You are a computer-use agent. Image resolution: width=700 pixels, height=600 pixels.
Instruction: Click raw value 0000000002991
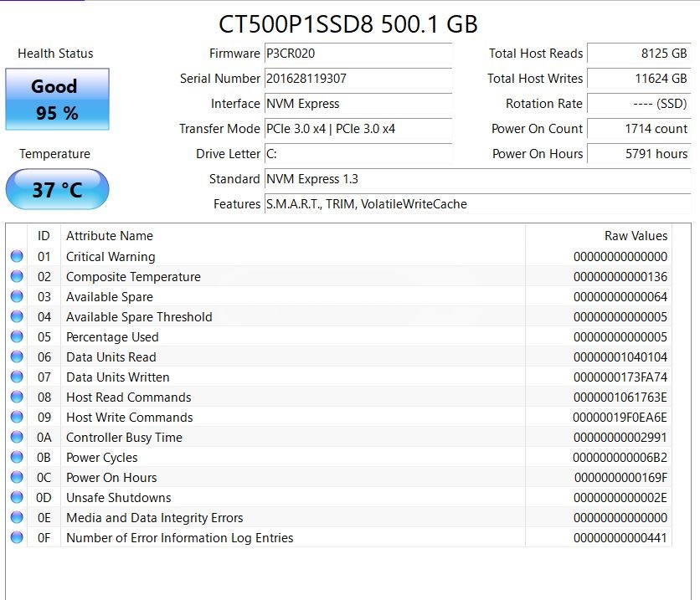(620, 437)
